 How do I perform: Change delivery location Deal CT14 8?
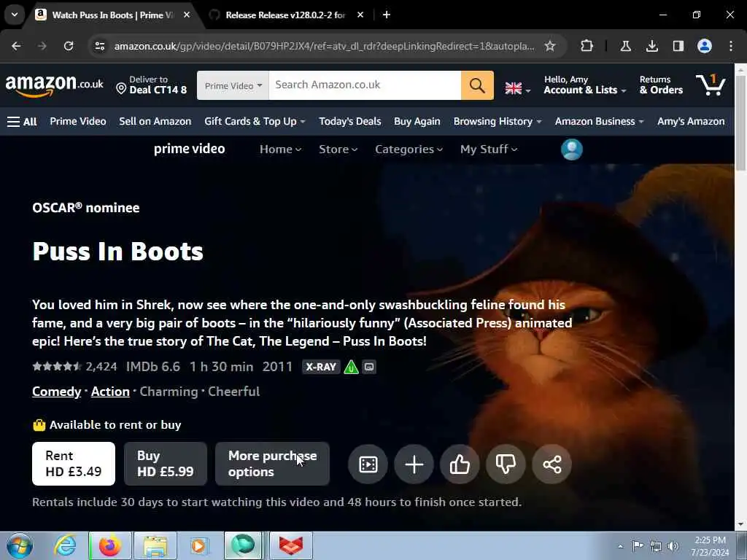[x=152, y=85]
